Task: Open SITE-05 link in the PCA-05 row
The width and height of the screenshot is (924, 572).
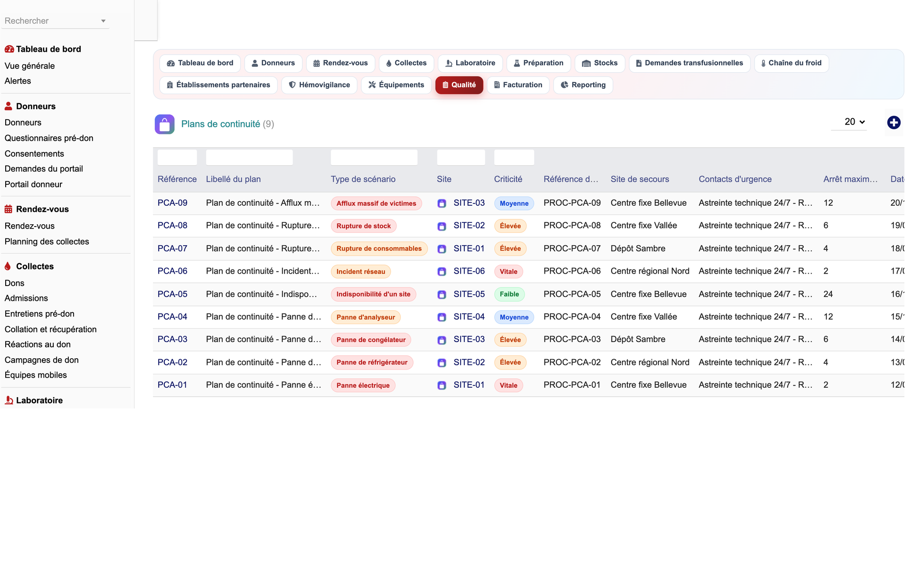Action: pyautogui.click(x=469, y=294)
